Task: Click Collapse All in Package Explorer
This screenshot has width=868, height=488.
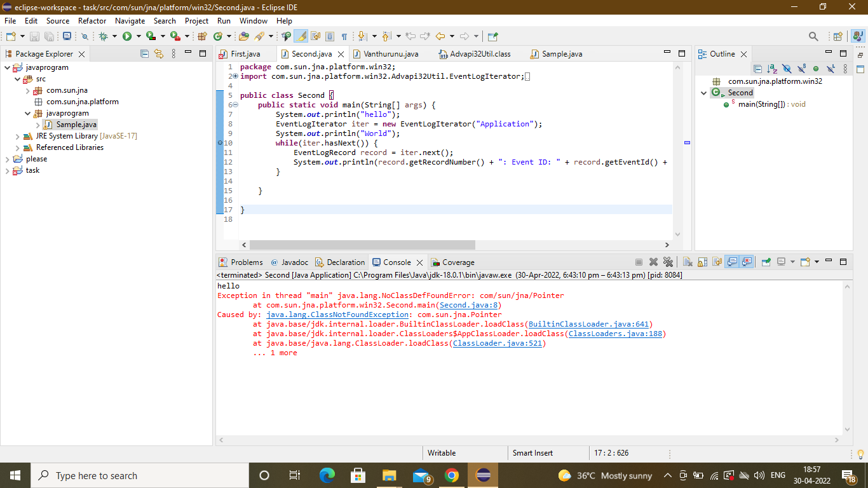Action: pyautogui.click(x=144, y=54)
